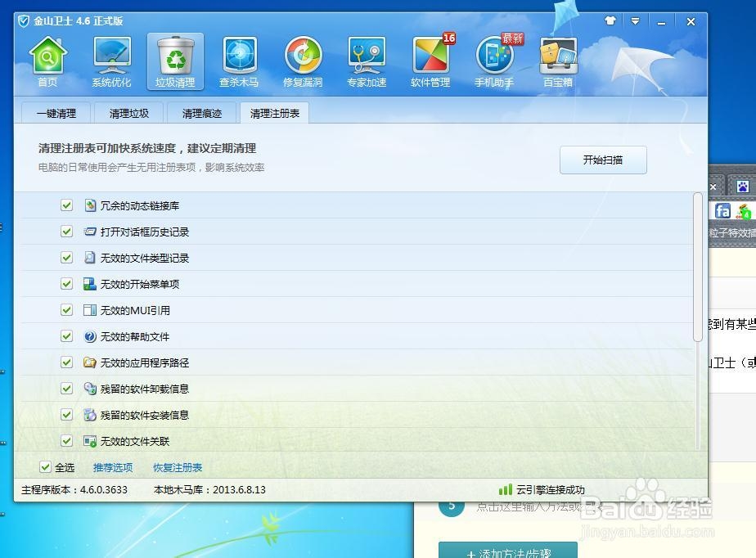756x558 pixels.
Task: Open 专家加速 expert acceleration
Action: tap(367, 61)
